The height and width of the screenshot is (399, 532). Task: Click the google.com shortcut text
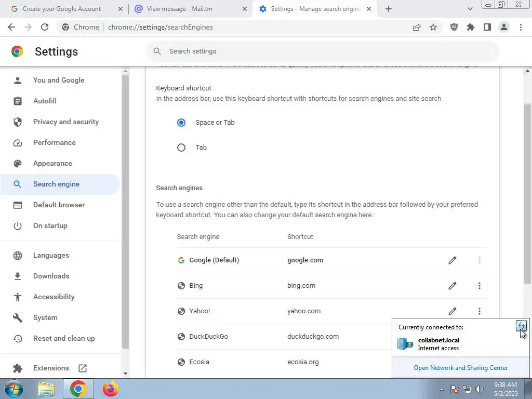(x=305, y=260)
